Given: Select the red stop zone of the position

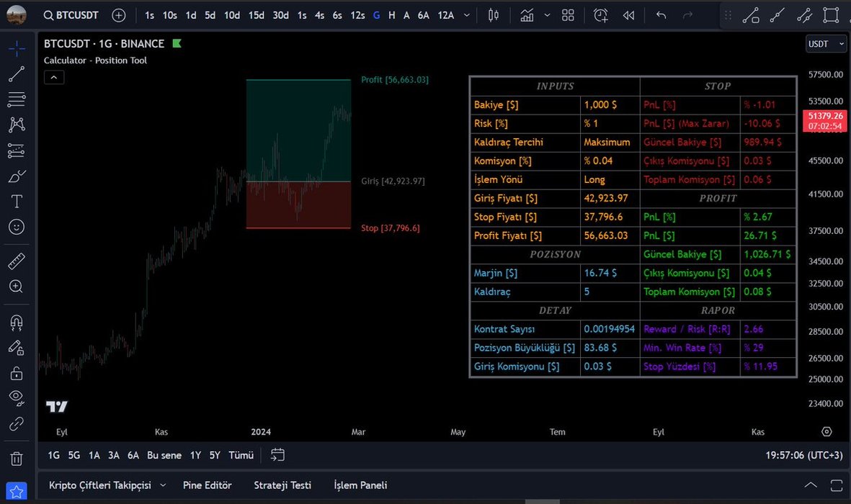Looking at the screenshot, I should pyautogui.click(x=298, y=204).
